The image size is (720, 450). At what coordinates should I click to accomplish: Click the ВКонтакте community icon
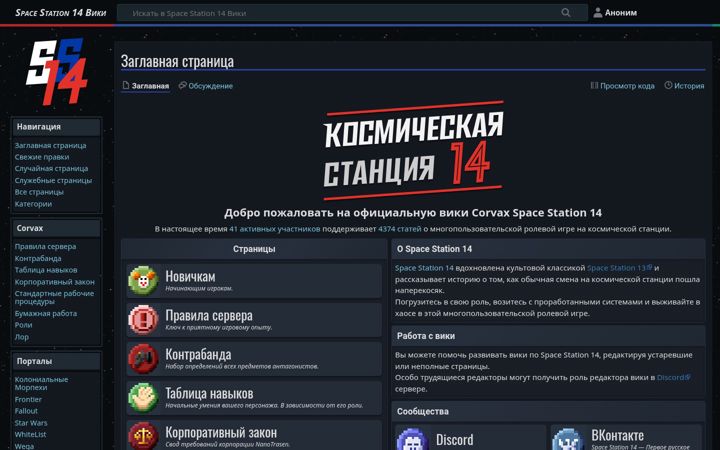point(568,439)
